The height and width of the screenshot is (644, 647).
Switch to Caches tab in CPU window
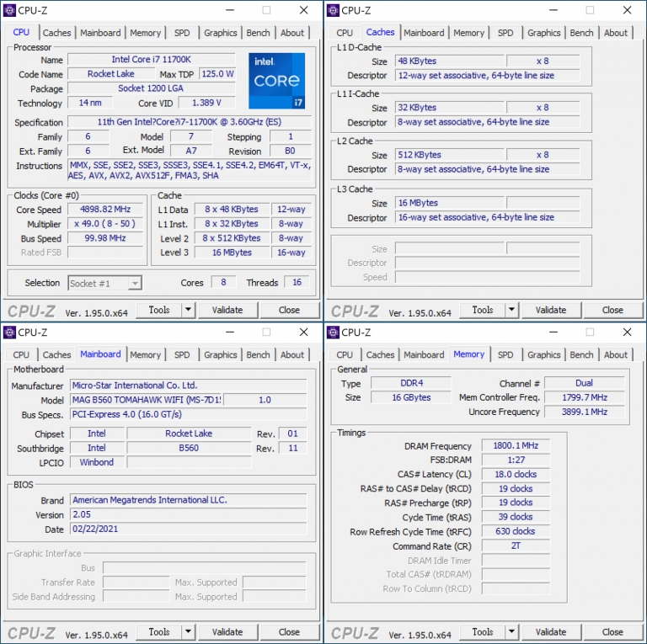click(57, 33)
